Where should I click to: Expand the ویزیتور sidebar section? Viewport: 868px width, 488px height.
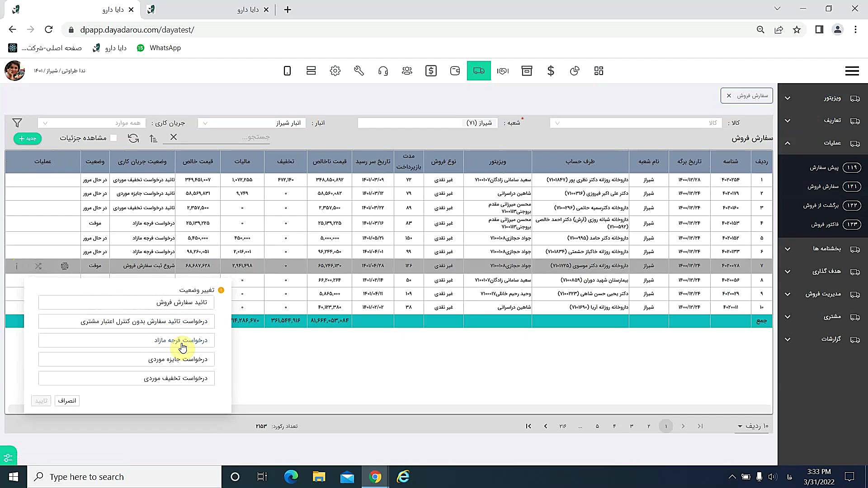[823, 98]
